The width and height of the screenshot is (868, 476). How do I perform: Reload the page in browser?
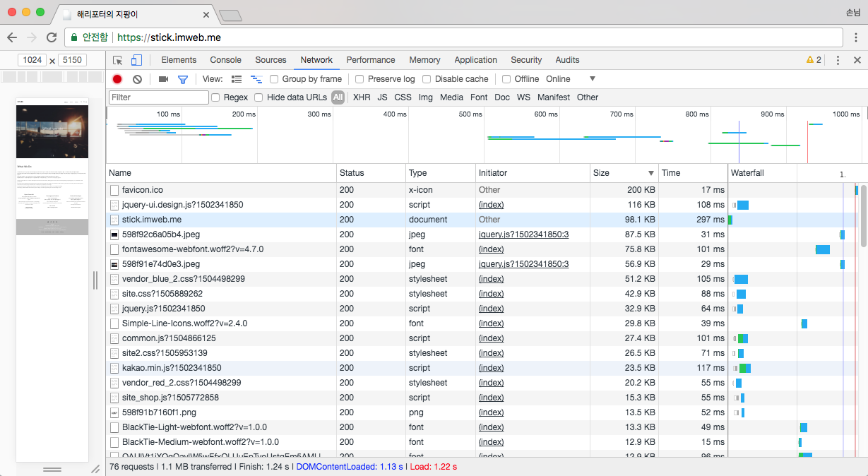point(52,37)
